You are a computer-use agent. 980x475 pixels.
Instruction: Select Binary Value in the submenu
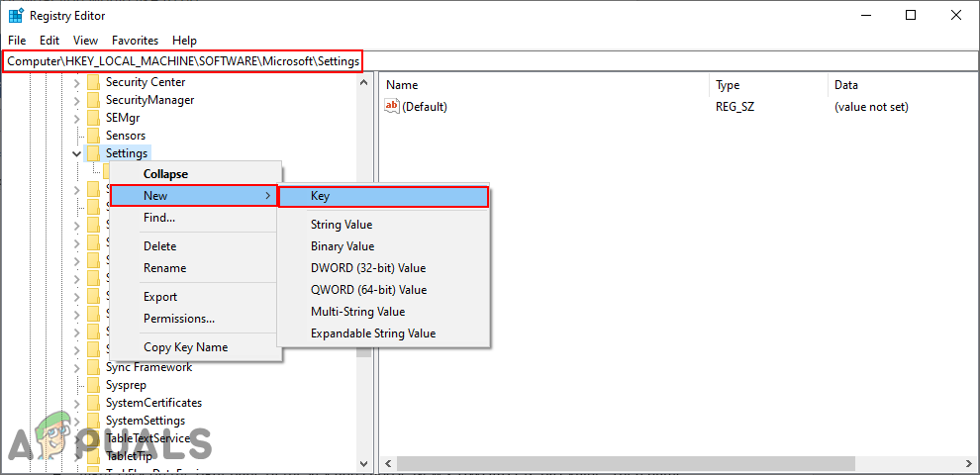pos(383,246)
